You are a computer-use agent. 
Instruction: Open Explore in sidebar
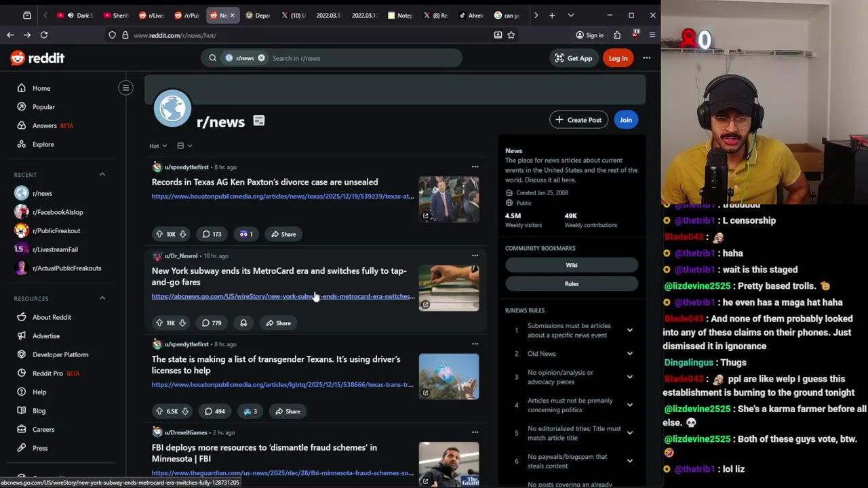[43, 144]
